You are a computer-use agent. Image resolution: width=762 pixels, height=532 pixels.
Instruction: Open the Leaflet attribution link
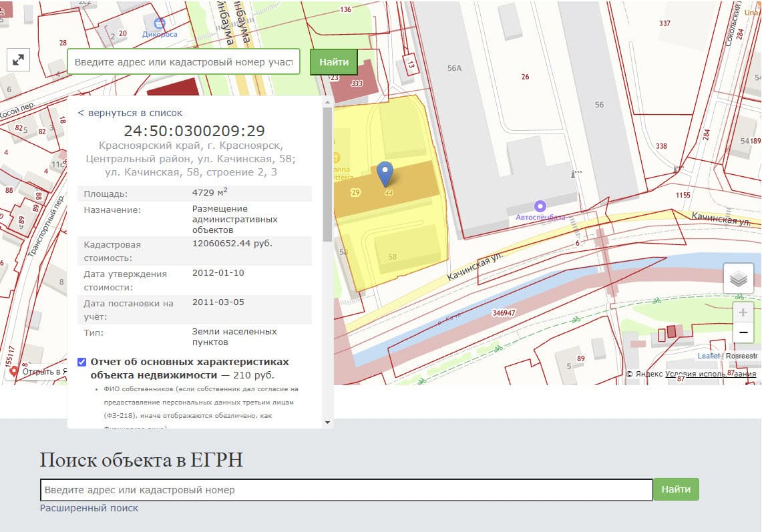pyautogui.click(x=708, y=356)
